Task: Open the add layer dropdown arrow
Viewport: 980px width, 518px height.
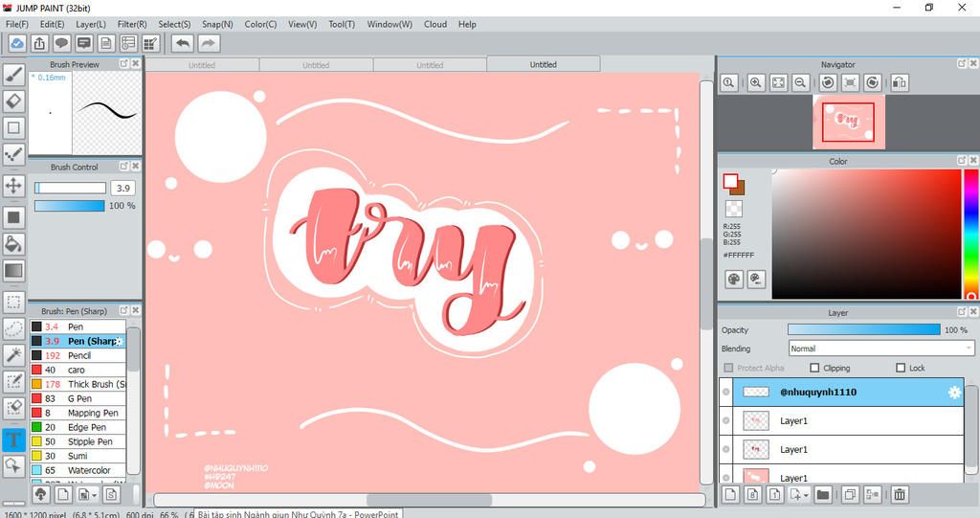Action: click(x=806, y=495)
